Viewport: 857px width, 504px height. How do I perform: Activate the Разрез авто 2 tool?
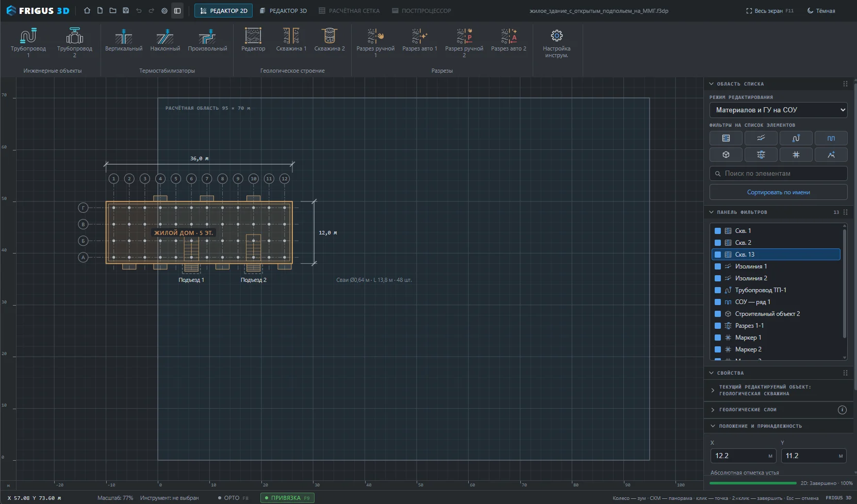(x=508, y=41)
